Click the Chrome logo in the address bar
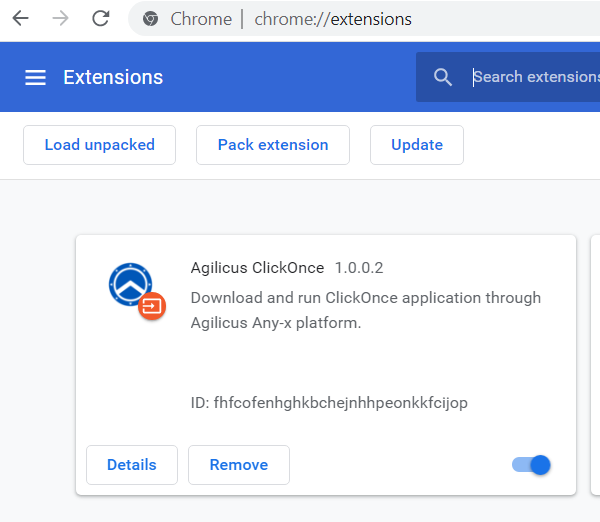The height and width of the screenshot is (522, 600). coord(150,19)
